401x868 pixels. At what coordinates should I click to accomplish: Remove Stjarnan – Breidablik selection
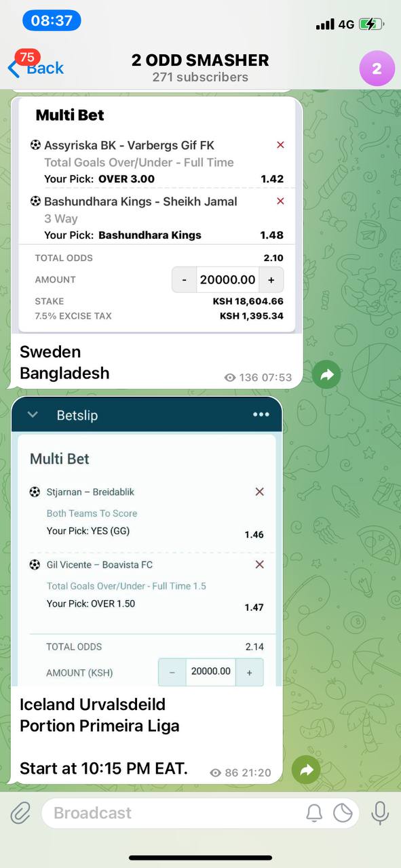259,492
